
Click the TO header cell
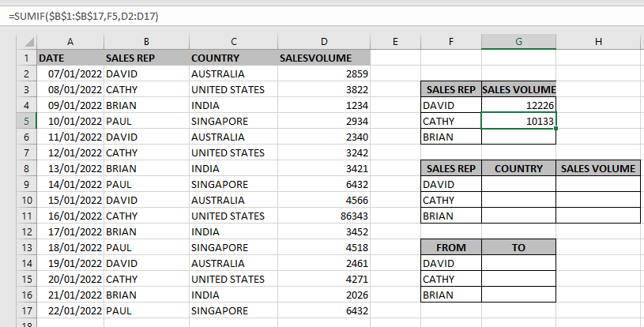click(x=518, y=247)
